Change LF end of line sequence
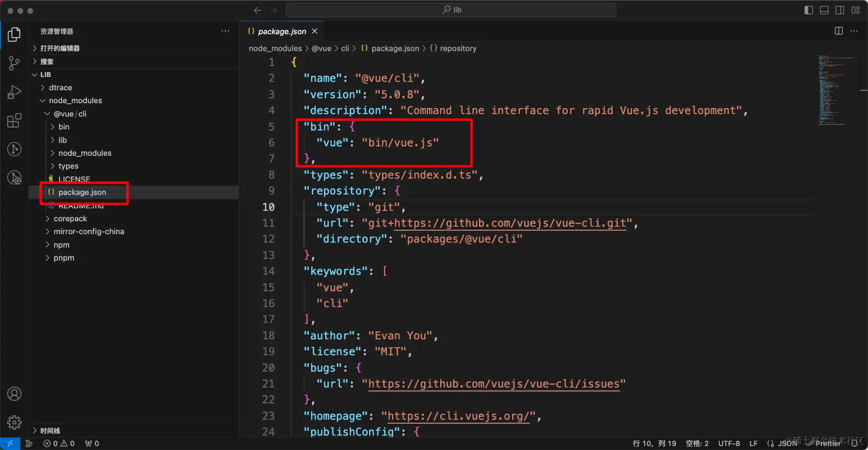The height and width of the screenshot is (450, 868). 753,444
